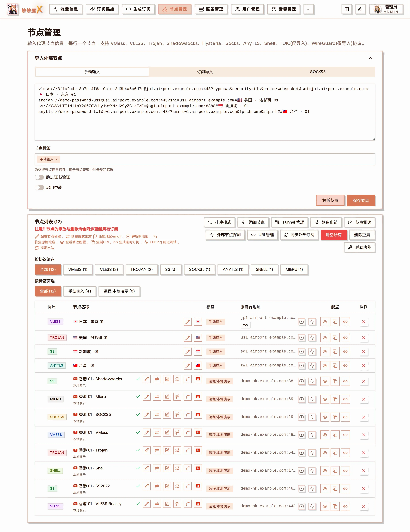Filter nodes by TROJAN (2) protocol
This screenshot has height=532, width=410.
pyautogui.click(x=142, y=269)
